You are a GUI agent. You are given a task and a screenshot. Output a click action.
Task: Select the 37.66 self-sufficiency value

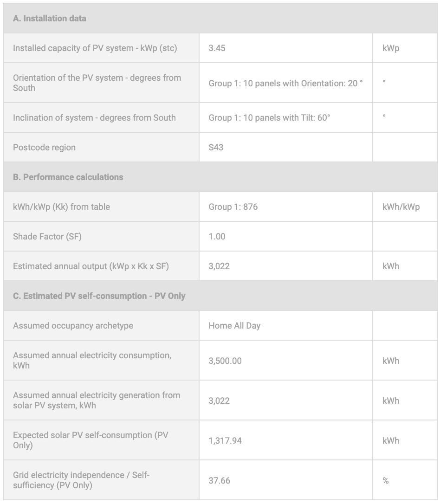(219, 481)
